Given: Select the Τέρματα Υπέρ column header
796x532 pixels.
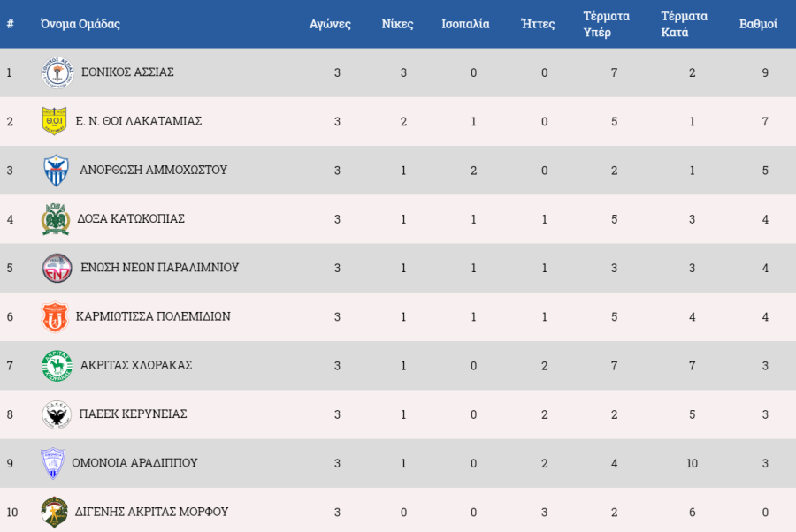Looking at the screenshot, I should pyautogui.click(x=606, y=24).
